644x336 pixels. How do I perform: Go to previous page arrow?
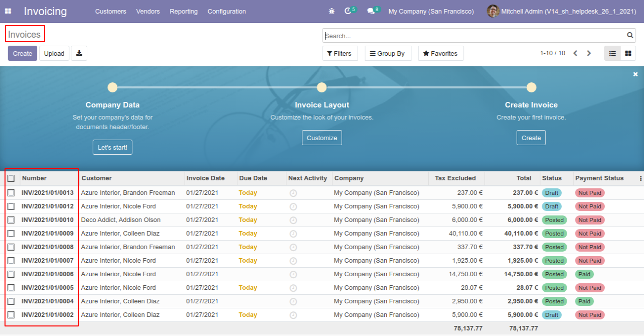(576, 53)
